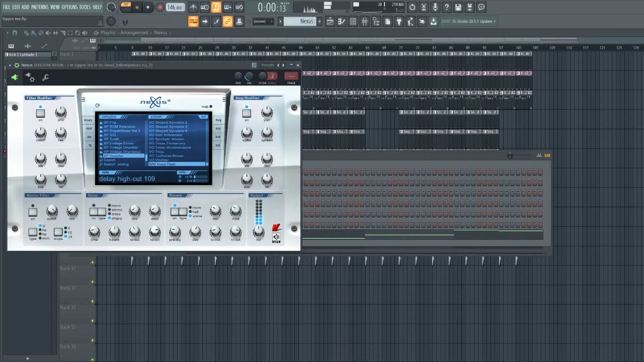Click the countdown-before-recording 3.2.1 icon
Image resolution: width=644 pixels, height=362 pixels.
pyautogui.click(x=216, y=7)
